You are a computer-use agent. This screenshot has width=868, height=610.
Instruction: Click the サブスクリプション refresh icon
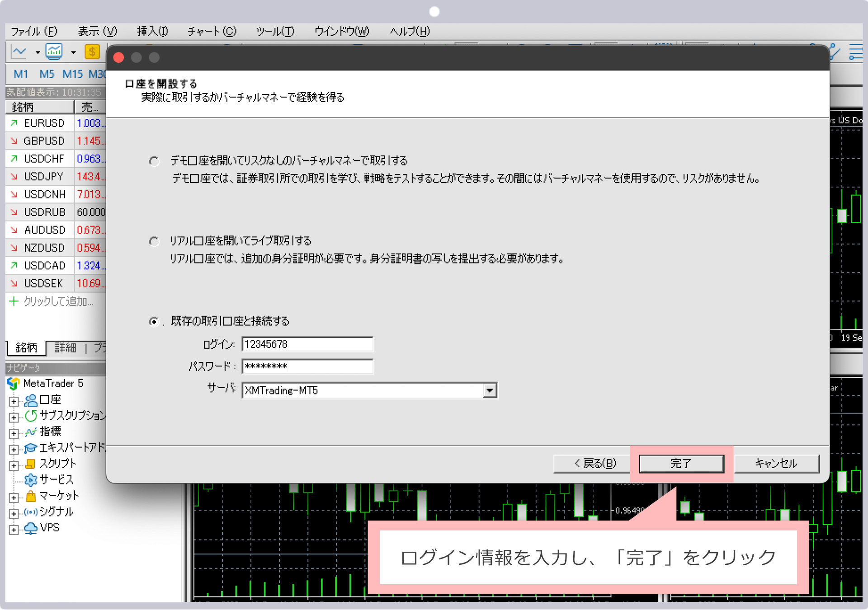[31, 416]
